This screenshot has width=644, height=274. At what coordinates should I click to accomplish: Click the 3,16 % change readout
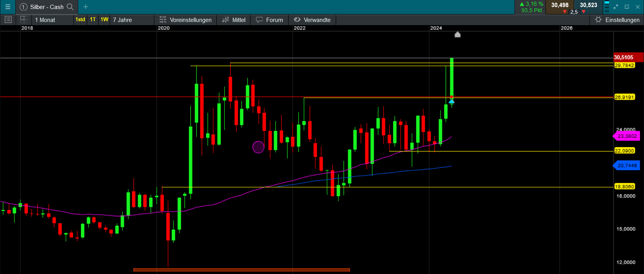point(531,4)
